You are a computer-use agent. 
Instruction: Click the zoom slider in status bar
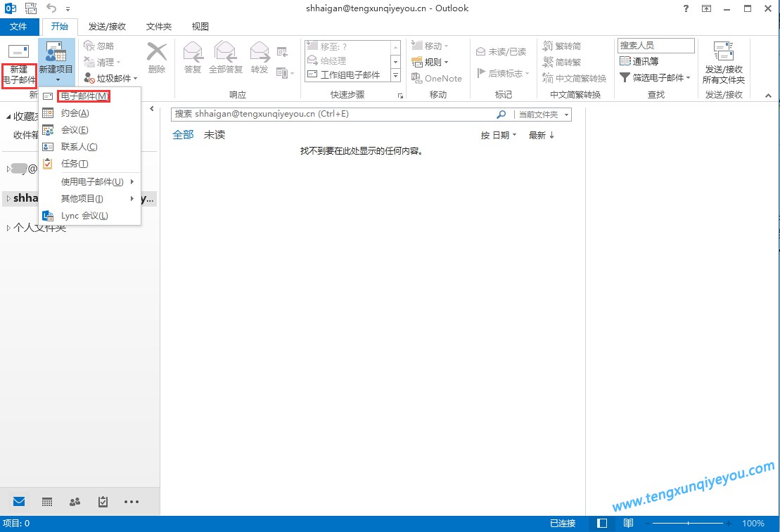pos(687,523)
